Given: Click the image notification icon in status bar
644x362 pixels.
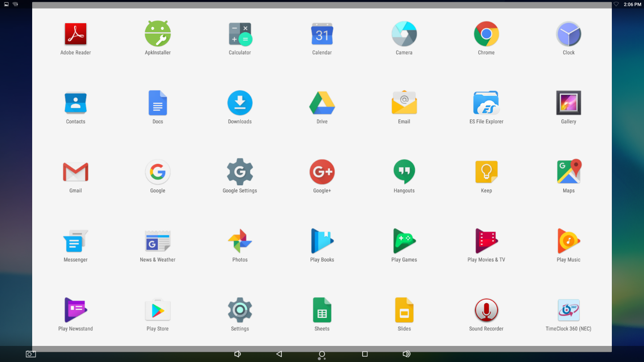Looking at the screenshot, I should tap(6, 4).
